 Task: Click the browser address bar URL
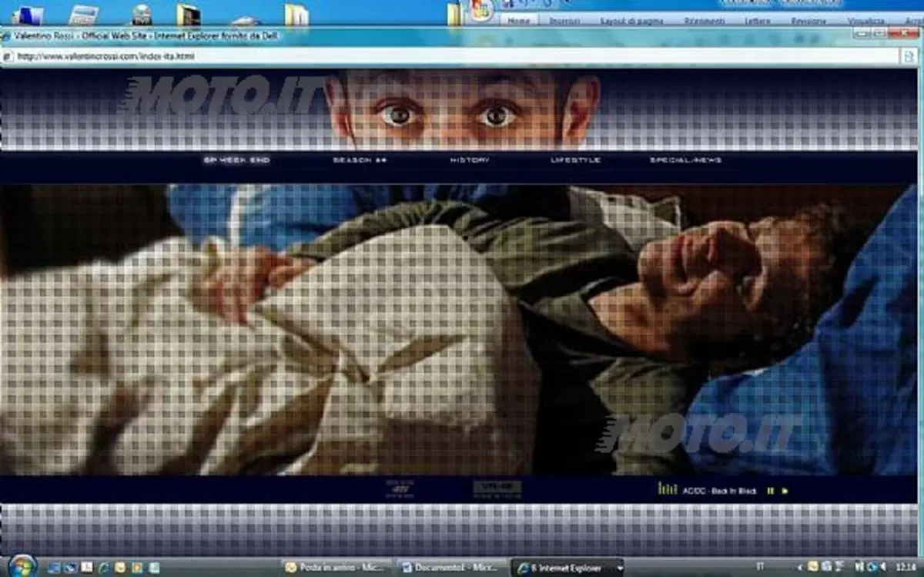[105, 56]
